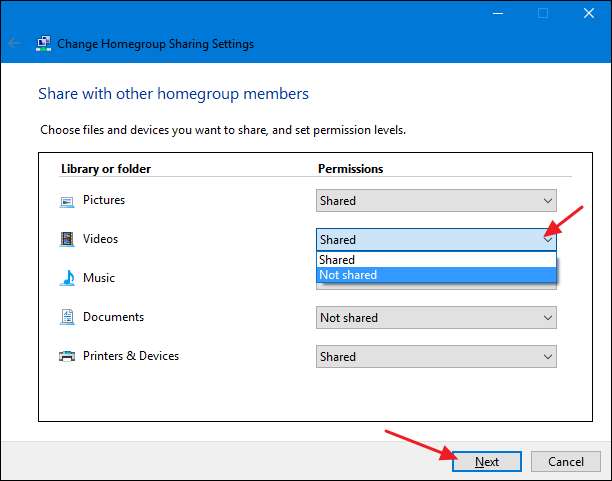Click the Documents folder label

pyautogui.click(x=113, y=317)
